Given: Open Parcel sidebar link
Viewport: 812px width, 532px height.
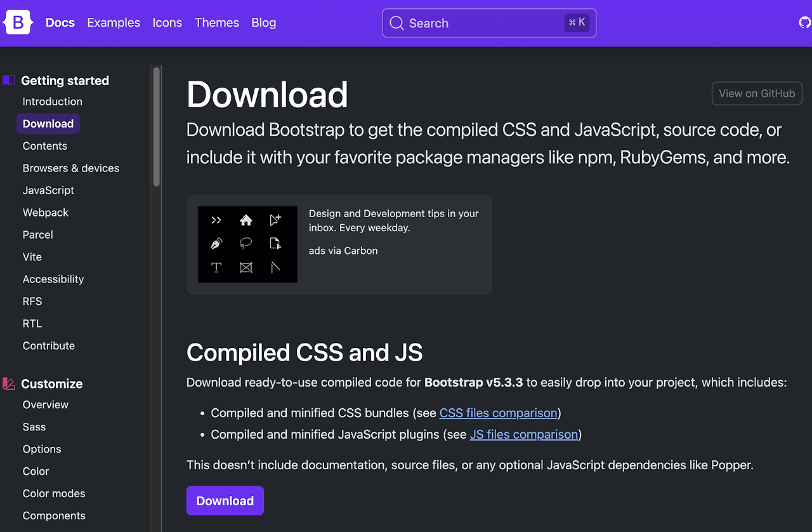Looking at the screenshot, I should pos(38,235).
